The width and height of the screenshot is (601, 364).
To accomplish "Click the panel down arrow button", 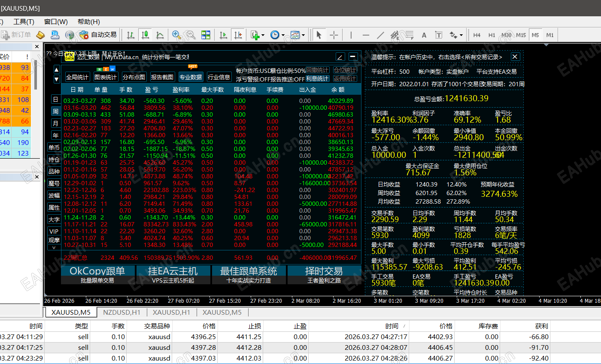I will click(57, 79).
